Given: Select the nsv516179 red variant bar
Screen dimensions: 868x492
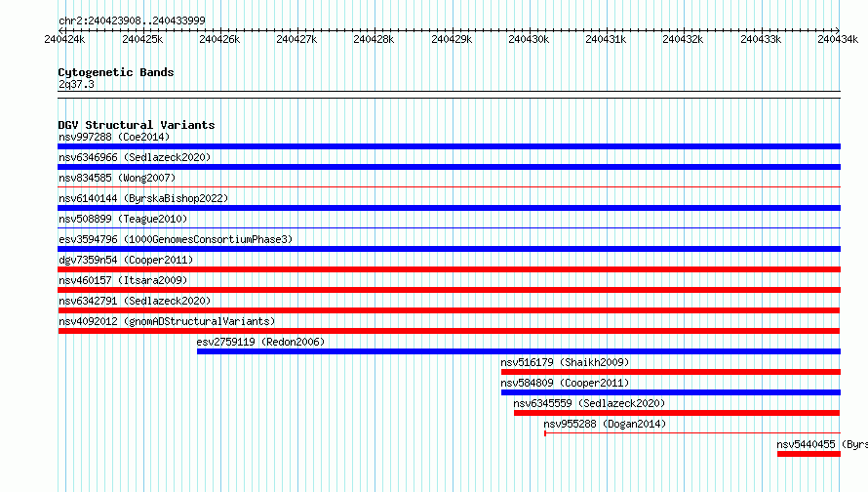Looking at the screenshot, I should (671, 372).
